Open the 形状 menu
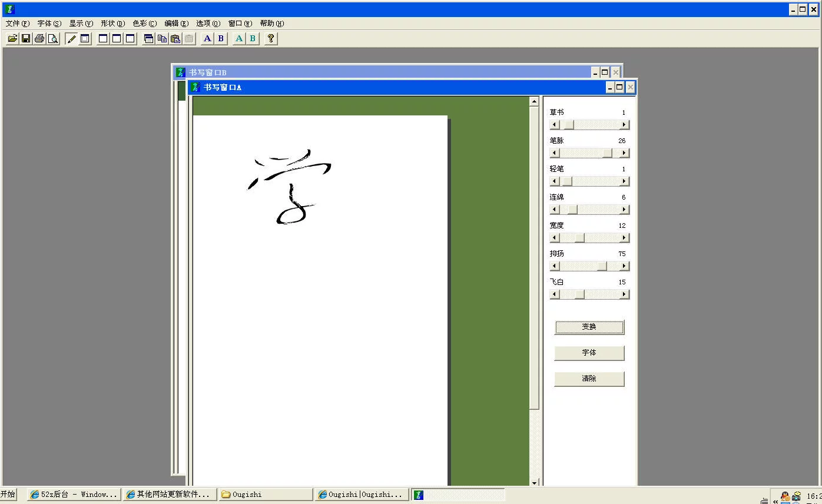This screenshot has height=504, width=822. click(112, 24)
